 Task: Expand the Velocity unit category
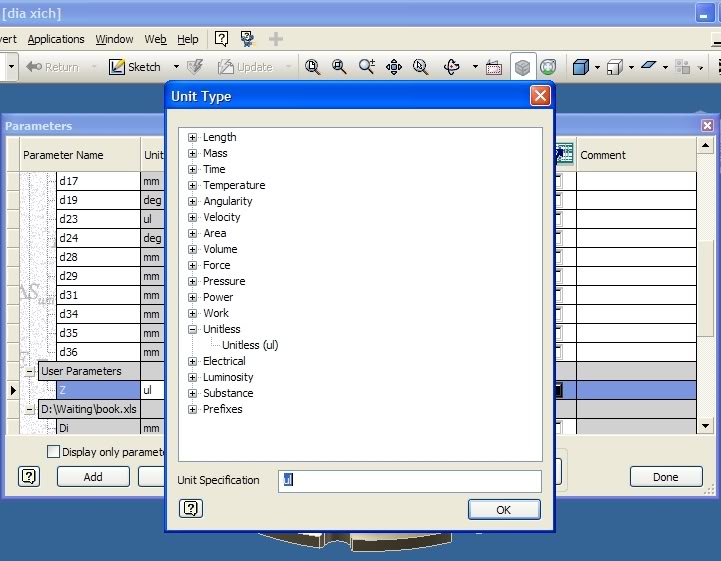pyautogui.click(x=193, y=217)
